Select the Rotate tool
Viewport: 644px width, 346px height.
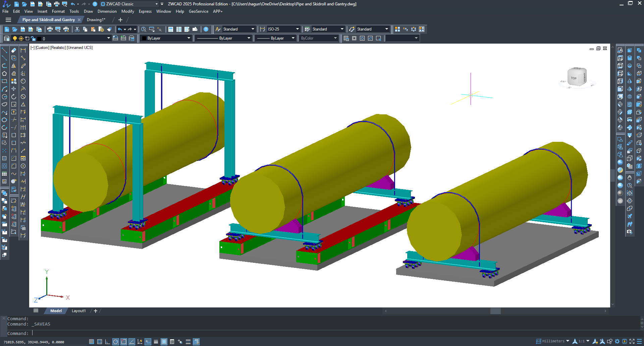point(14,97)
